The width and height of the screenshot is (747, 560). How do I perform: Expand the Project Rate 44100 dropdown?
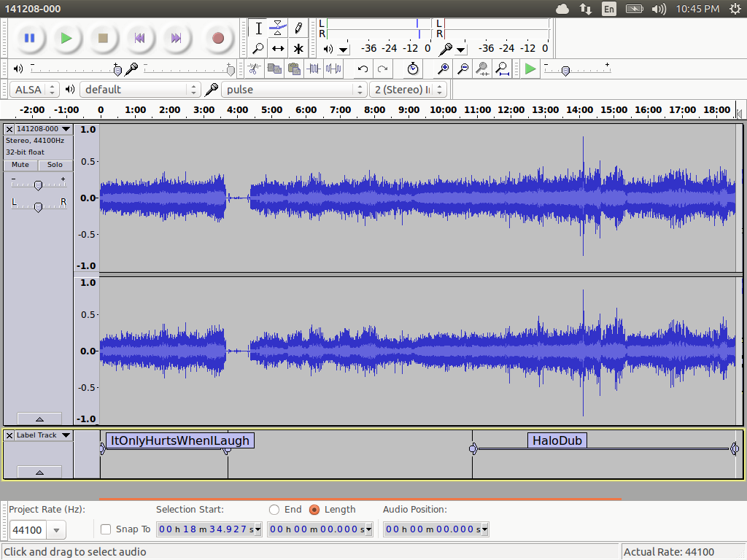(57, 530)
